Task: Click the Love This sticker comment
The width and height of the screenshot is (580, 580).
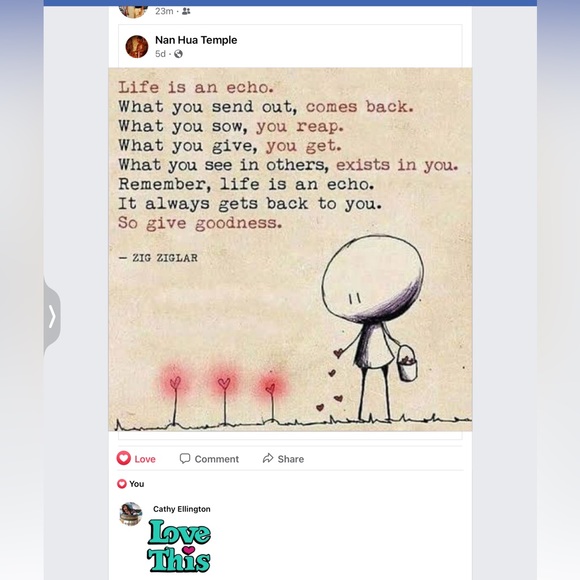Action: (179, 546)
